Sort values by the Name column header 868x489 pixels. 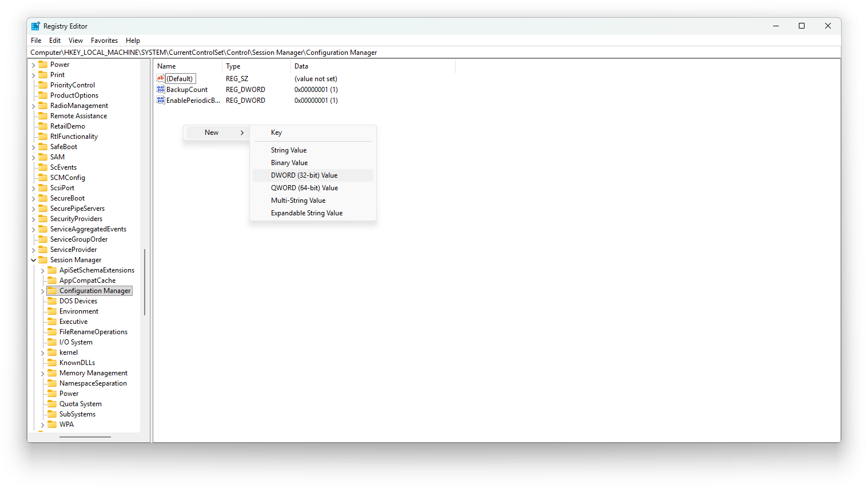click(x=188, y=66)
